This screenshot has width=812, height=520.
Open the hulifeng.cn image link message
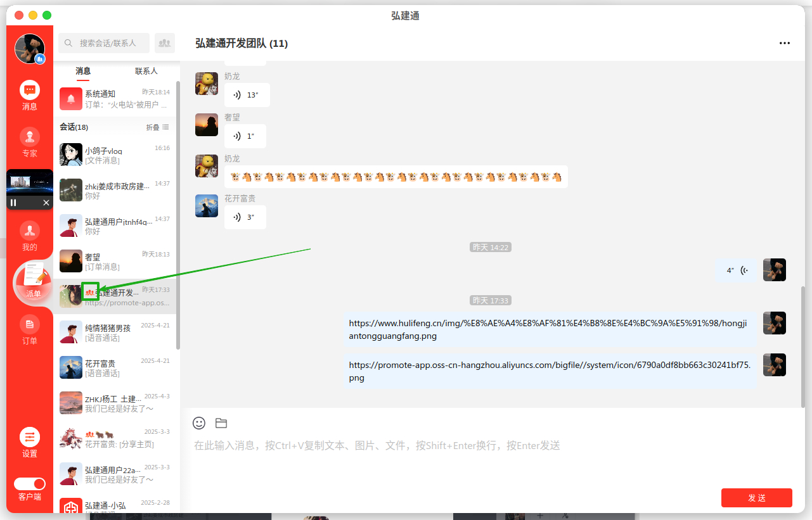click(x=550, y=329)
